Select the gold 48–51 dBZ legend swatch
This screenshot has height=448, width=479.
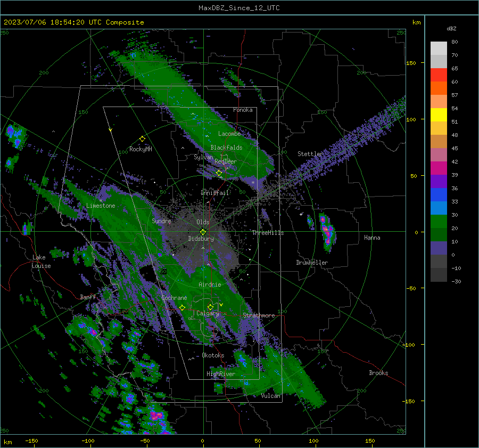[439, 128]
